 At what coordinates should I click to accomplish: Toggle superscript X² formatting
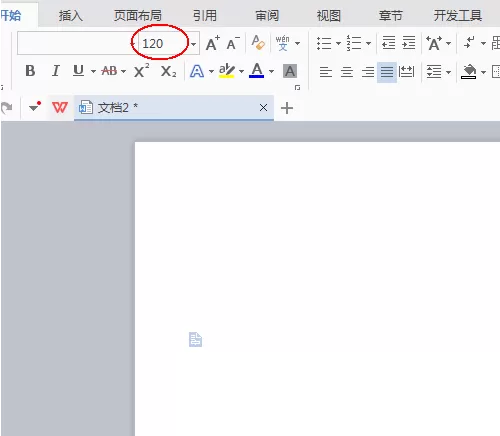141,71
